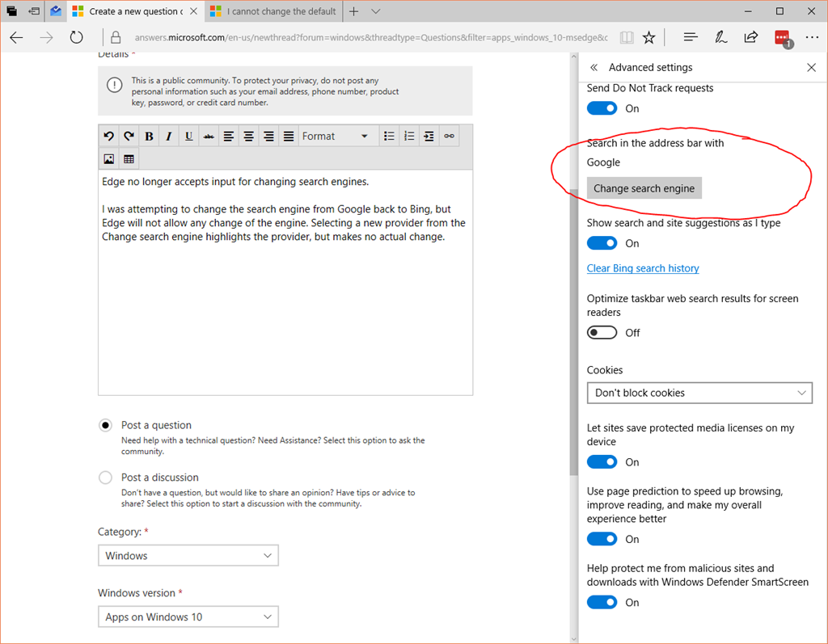Open the Hub favorites list icon
The height and width of the screenshot is (644, 828).
point(691,37)
